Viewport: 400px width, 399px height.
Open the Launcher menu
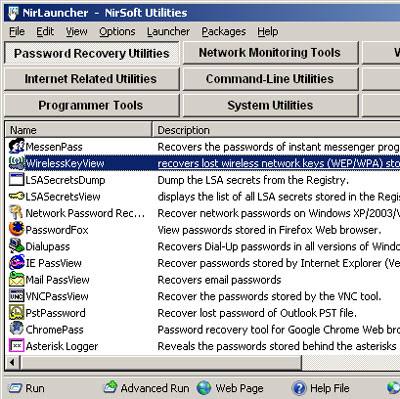(x=168, y=31)
